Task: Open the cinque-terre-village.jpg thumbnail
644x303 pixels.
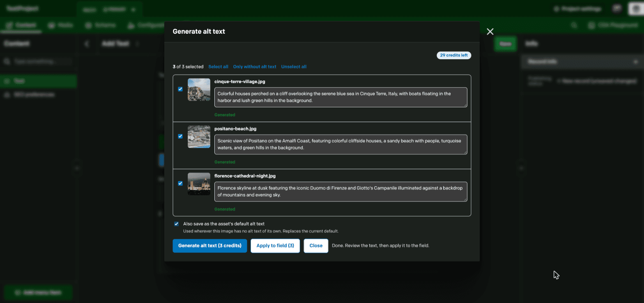Action: tap(199, 90)
